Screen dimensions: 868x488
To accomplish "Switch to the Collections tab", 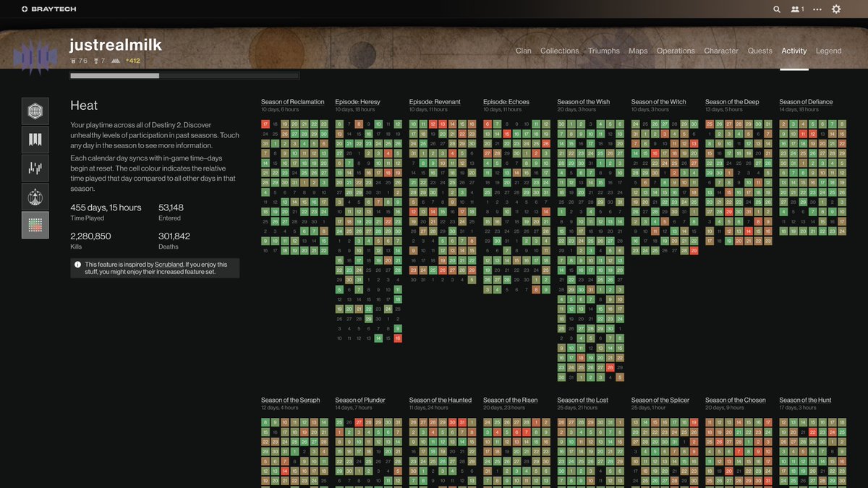I will coord(560,51).
